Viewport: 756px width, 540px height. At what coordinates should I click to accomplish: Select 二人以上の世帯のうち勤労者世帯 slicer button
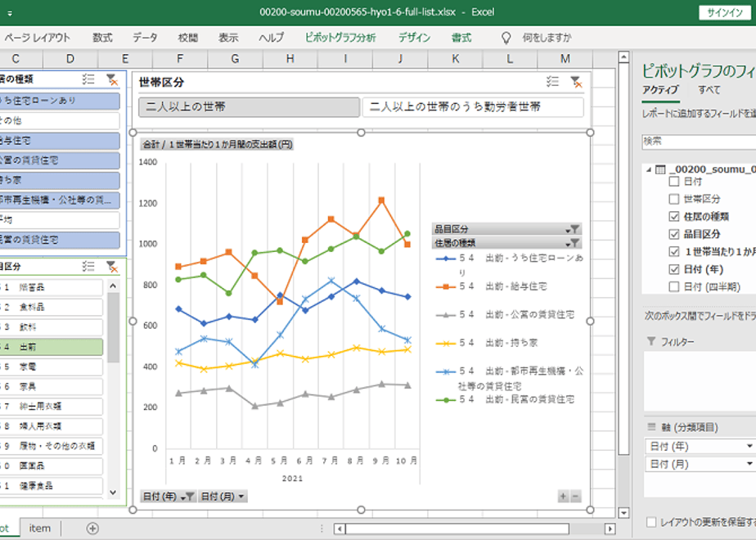(473, 107)
